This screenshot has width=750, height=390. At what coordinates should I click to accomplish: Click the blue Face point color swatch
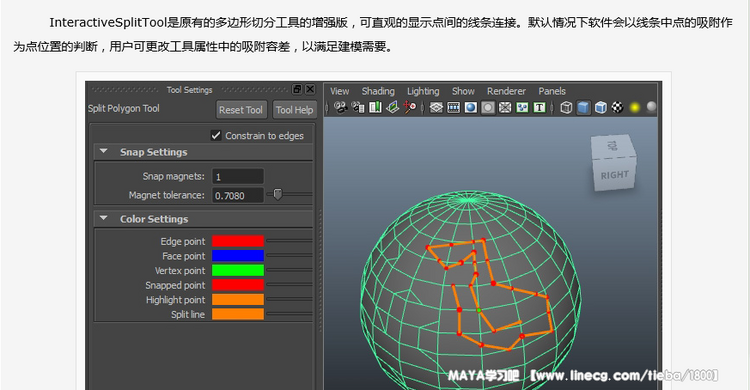coord(238,256)
